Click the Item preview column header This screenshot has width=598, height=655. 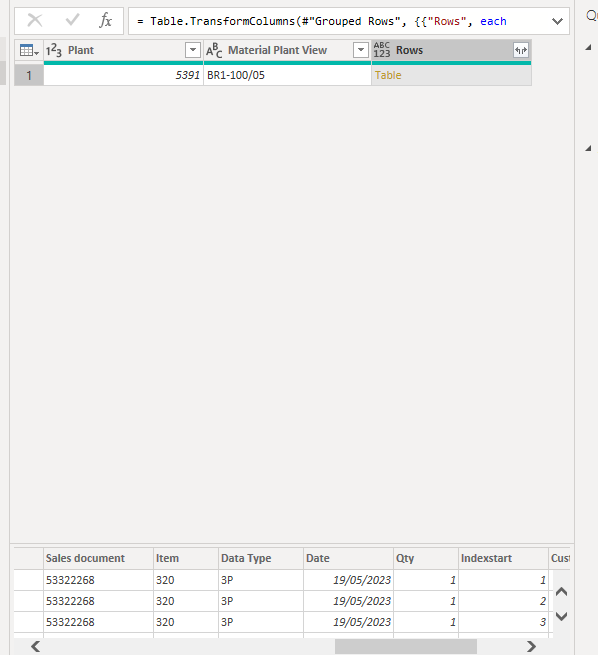pyautogui.click(x=186, y=559)
